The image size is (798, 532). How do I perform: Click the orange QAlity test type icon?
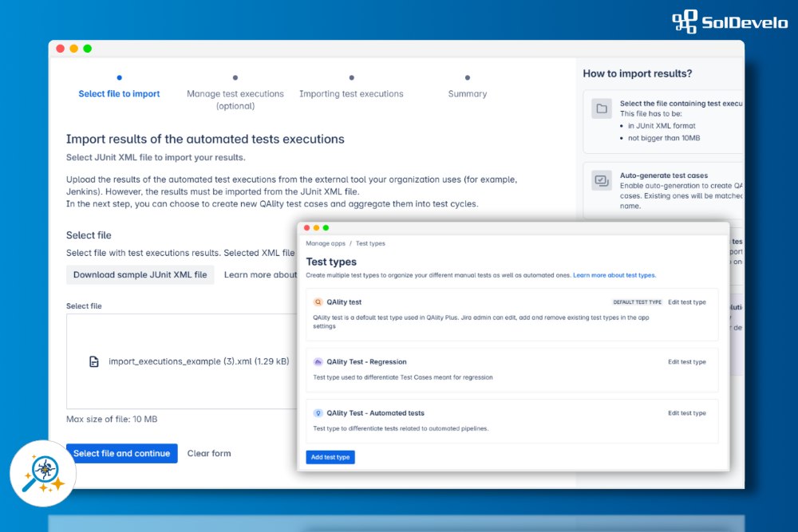point(318,302)
